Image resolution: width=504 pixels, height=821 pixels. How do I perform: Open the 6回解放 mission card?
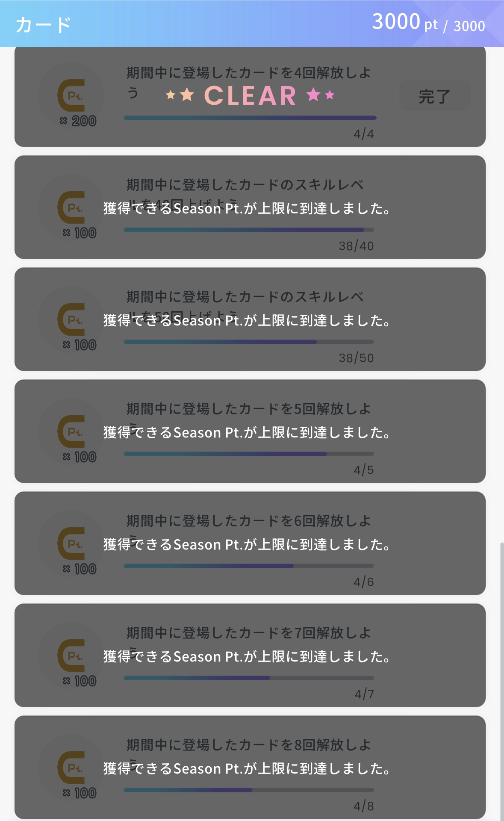[250, 543]
